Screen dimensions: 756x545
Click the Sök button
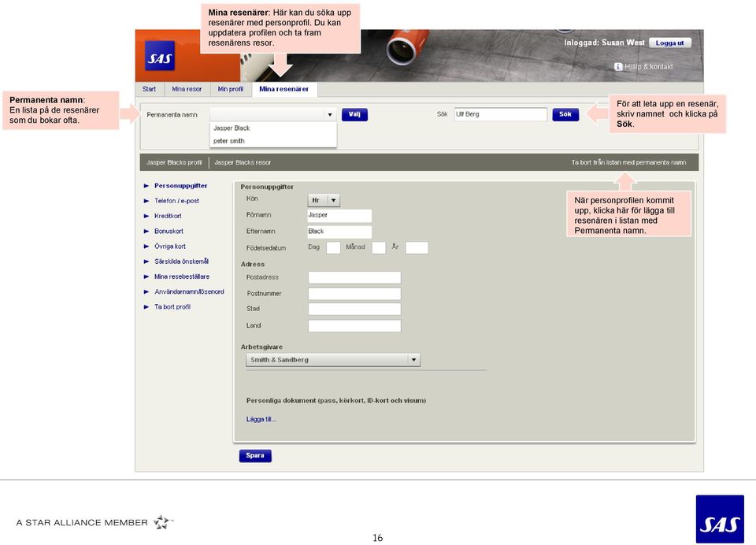point(565,114)
